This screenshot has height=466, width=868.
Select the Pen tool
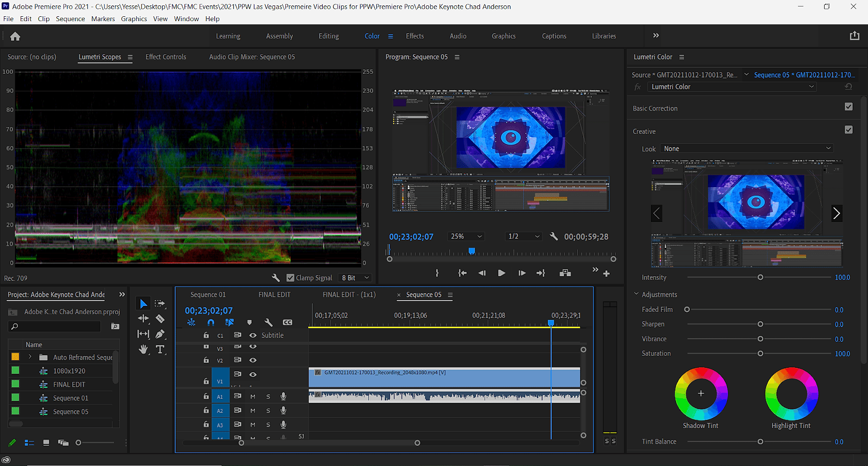[160, 334]
